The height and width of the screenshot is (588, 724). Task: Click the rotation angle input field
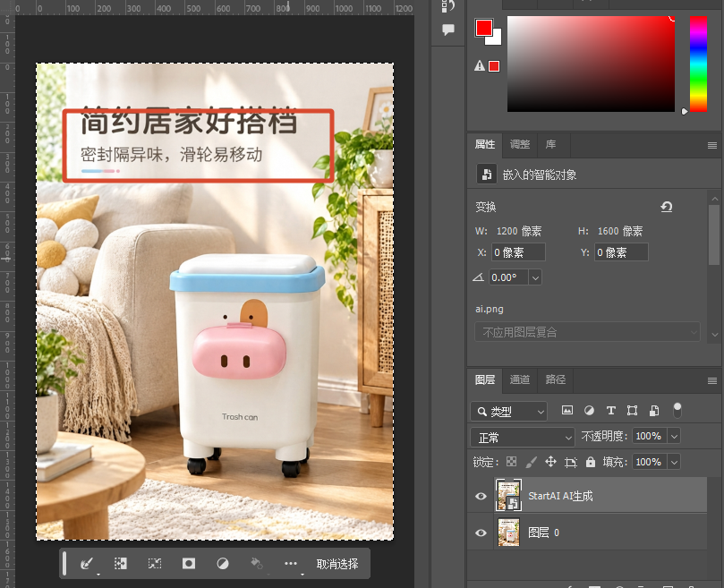[x=508, y=277]
